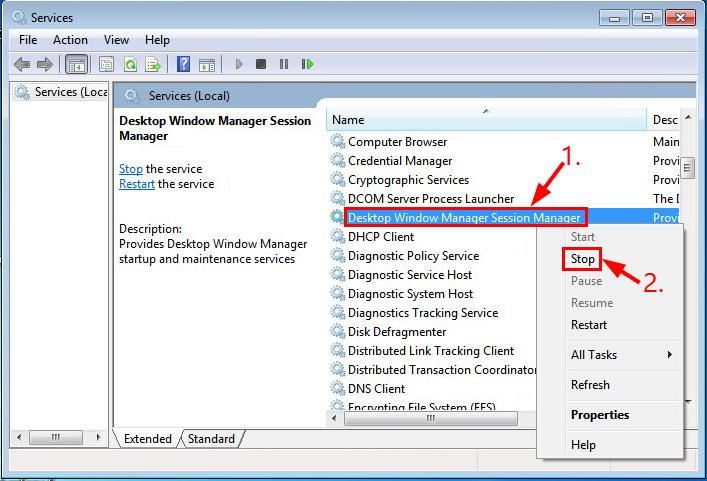Click the Back arrow in the toolbar
Screen dimensions: 707x481
coord(22,64)
